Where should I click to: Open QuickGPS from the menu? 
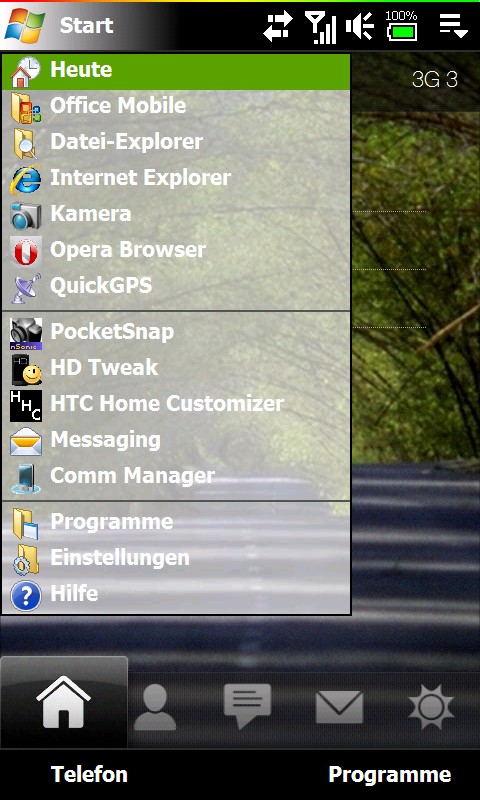coord(176,286)
